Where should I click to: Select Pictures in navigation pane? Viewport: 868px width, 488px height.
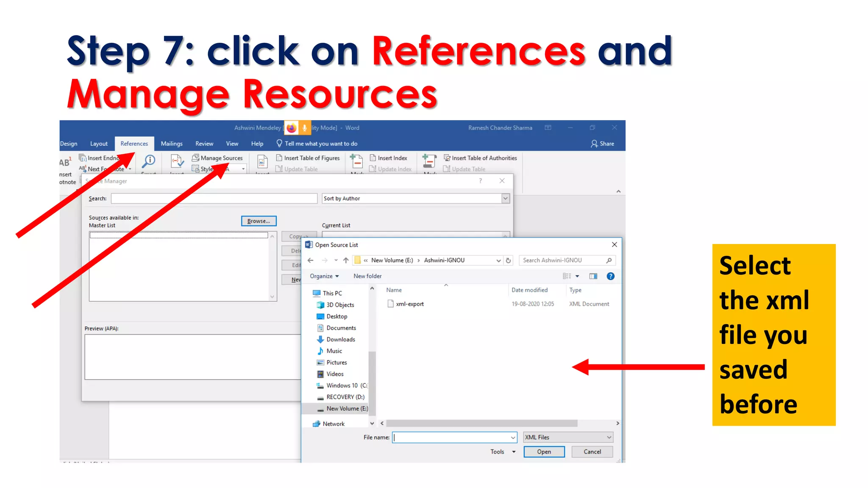click(332, 363)
